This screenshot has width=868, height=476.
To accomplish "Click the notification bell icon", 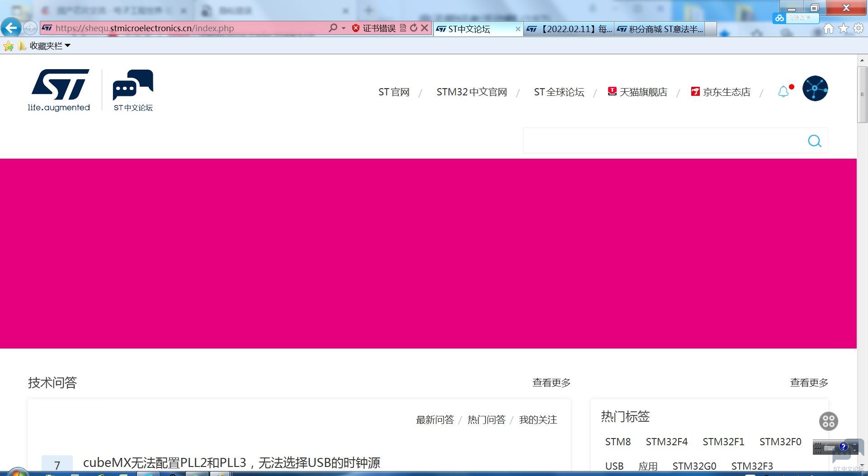I will (784, 92).
